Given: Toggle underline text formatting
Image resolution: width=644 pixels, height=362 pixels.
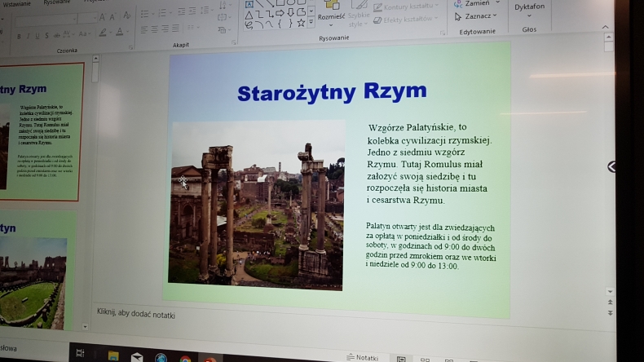Looking at the screenshot, I should [37, 36].
